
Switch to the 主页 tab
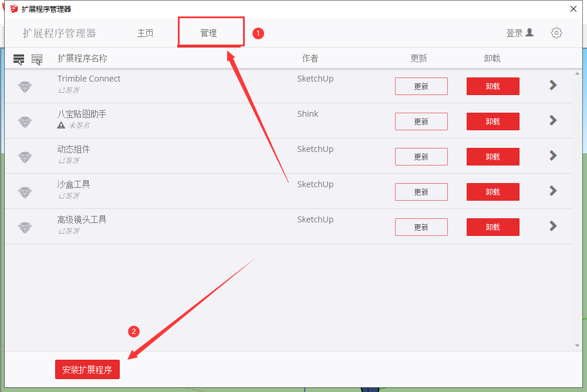pos(145,33)
